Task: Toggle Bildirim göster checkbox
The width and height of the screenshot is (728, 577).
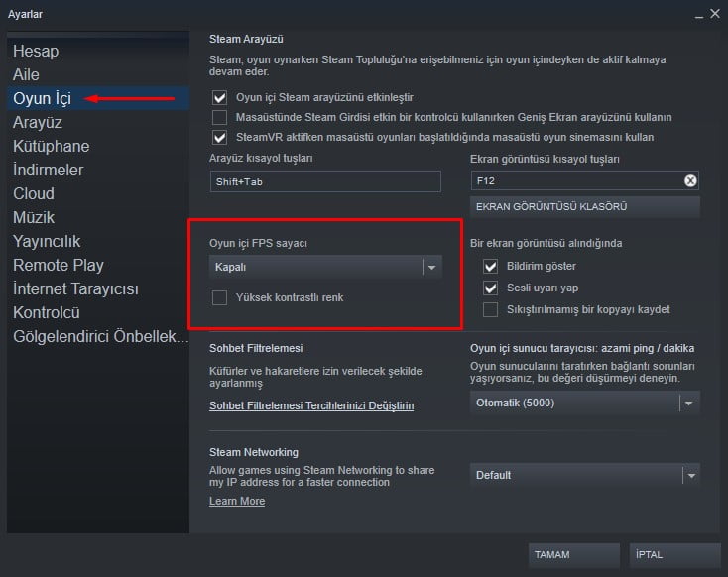Action: [490, 266]
